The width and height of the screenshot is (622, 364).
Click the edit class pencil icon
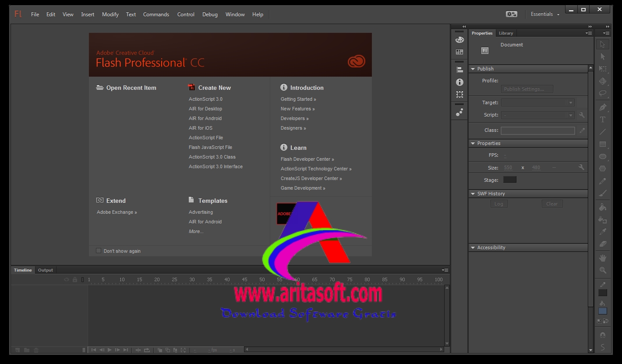(x=582, y=131)
